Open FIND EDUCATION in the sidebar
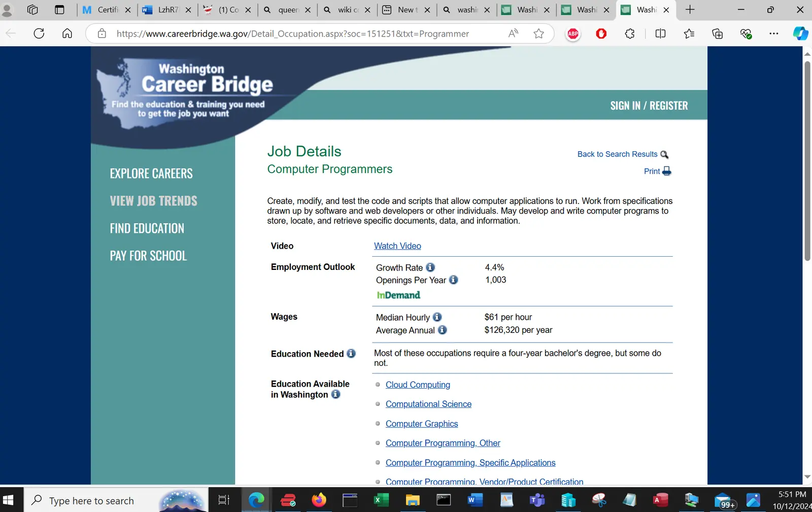812x512 pixels. 147,228
